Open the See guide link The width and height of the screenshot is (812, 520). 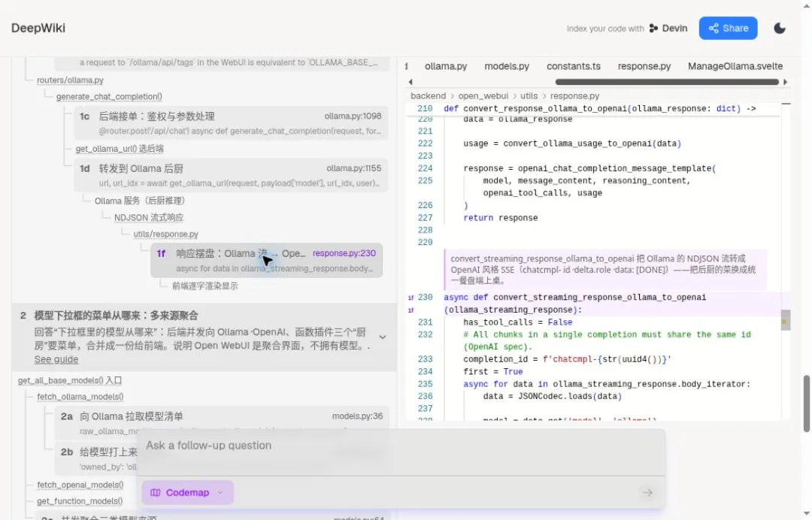pos(56,359)
